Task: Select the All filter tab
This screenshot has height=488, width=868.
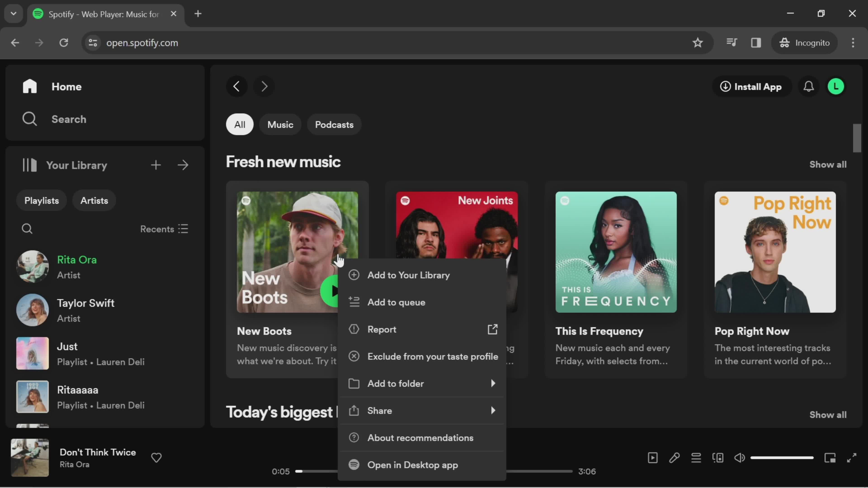Action: coord(239,124)
